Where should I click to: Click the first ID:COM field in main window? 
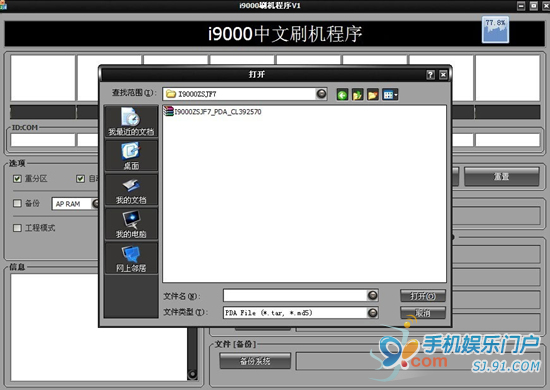[43, 140]
